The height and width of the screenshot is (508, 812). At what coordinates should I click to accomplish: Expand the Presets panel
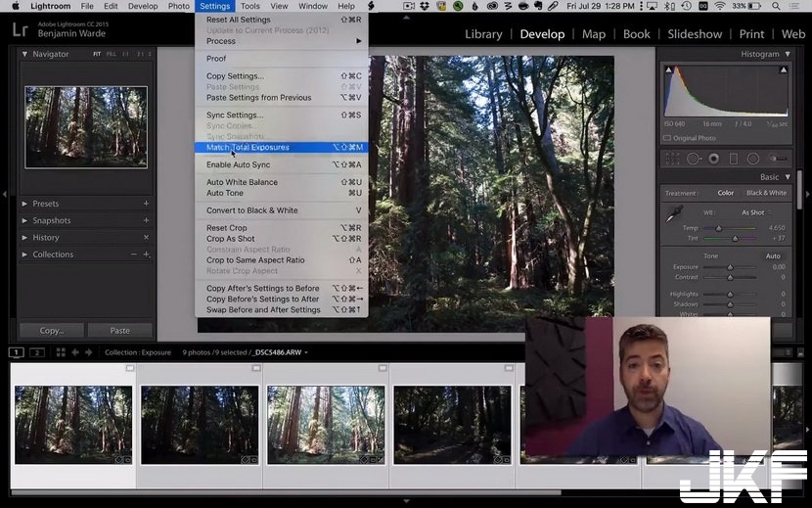tap(24, 204)
